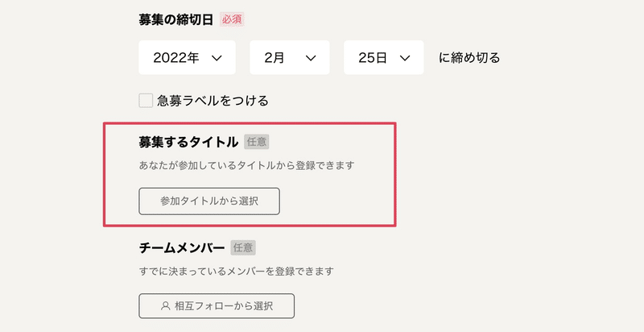Screen dimensions: 644x332
Task: Enable the 急募ラベルをつける checkbox
Action: (146, 100)
